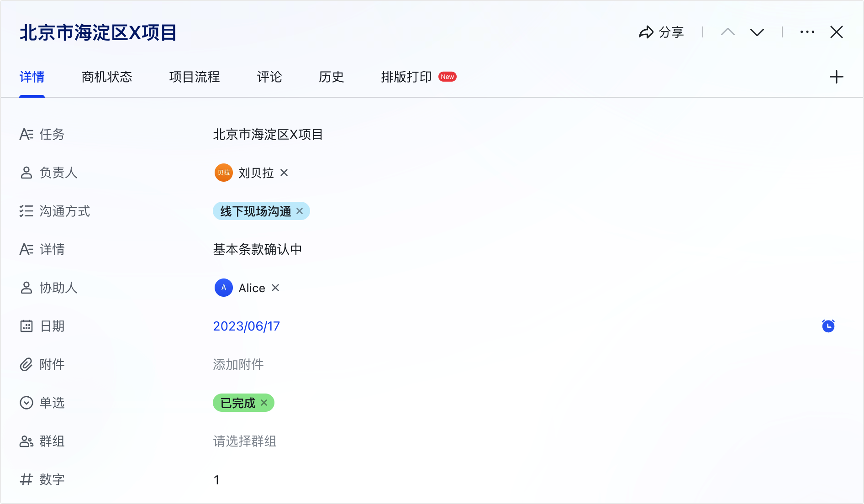Image resolution: width=864 pixels, height=504 pixels.
Task: Click the 基本条款确认中 details text field
Action: click(258, 249)
